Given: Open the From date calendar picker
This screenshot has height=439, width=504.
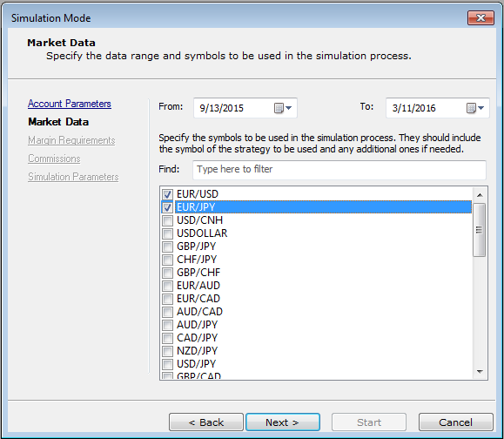Looking at the screenshot, I should pos(283,108).
